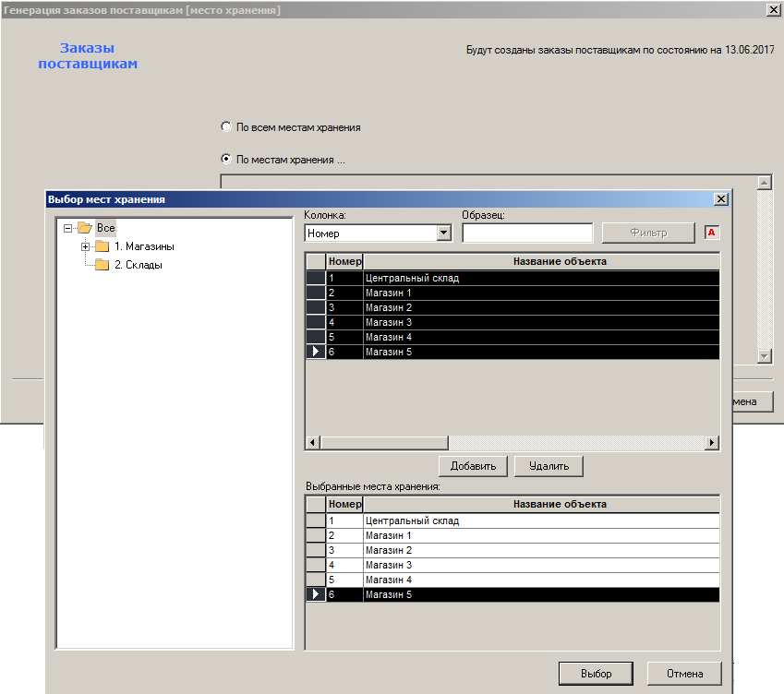Select radio button По всем местам хранения

(x=226, y=127)
